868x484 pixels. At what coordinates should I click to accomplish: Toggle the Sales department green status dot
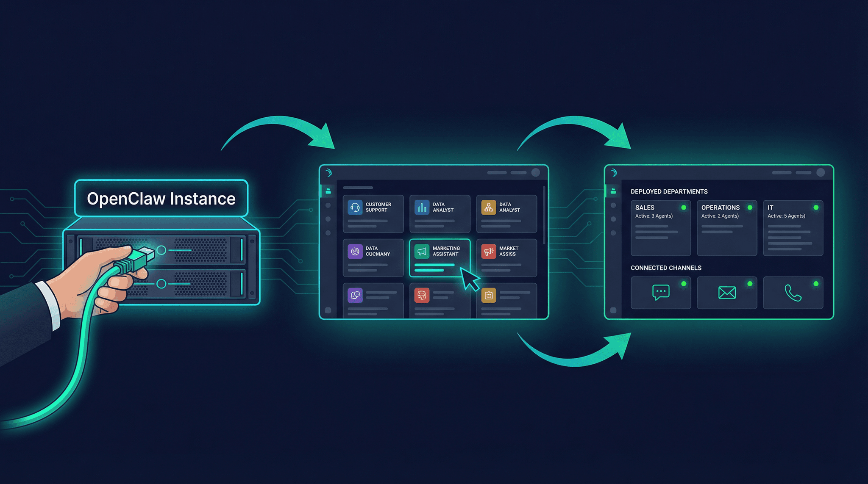click(x=684, y=207)
